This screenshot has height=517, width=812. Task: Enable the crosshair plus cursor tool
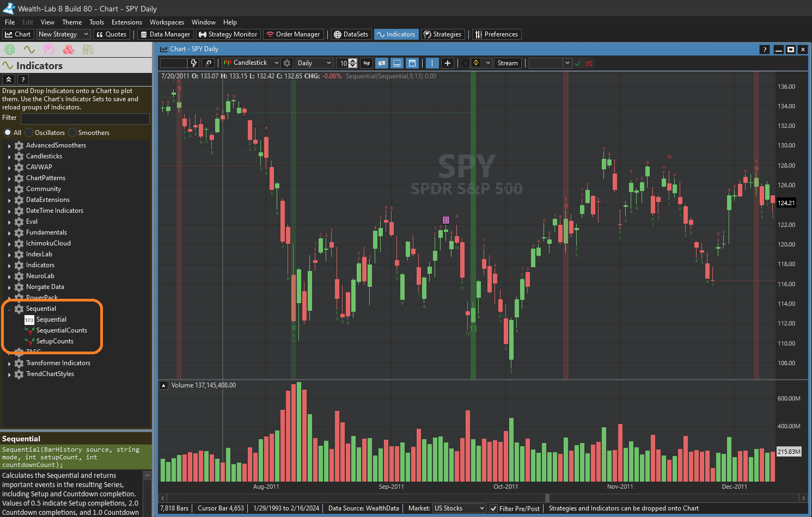click(447, 63)
